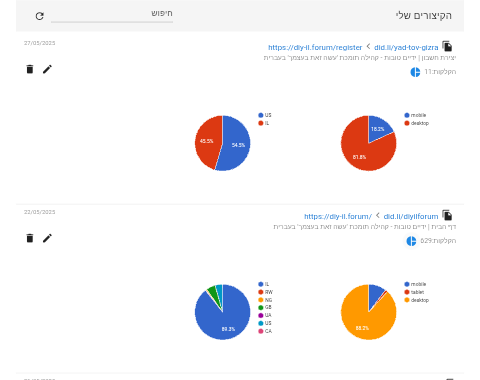Open the https://diy-il.forum/register link

tap(315, 47)
